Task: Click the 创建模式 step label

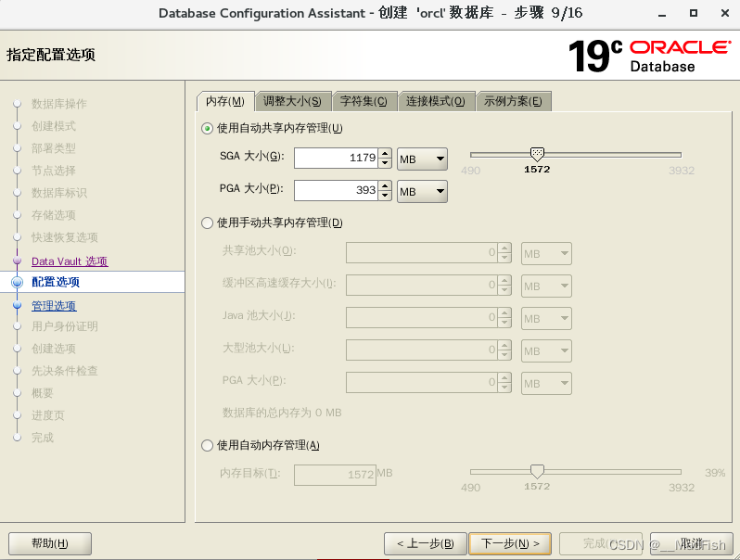Action: click(x=54, y=126)
